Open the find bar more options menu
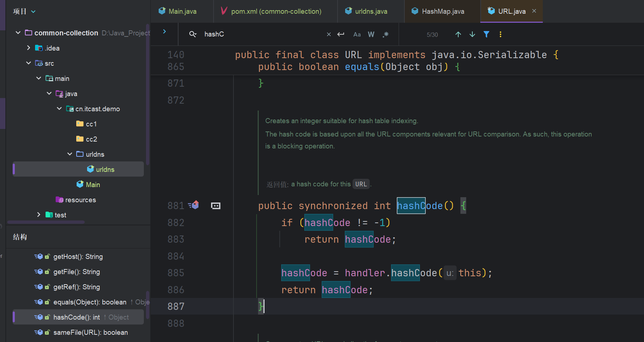 (500, 34)
